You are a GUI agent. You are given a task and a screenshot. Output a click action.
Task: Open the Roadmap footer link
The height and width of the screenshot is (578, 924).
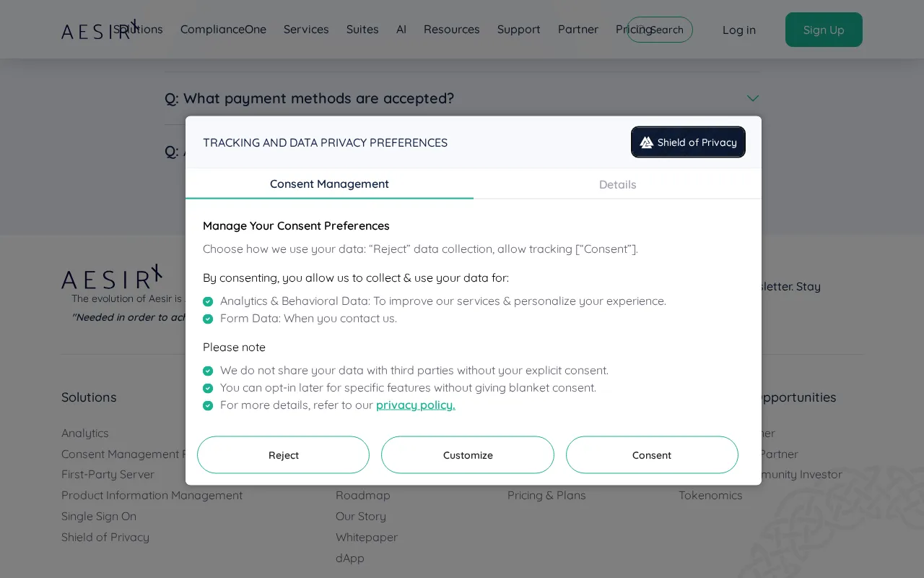(363, 496)
